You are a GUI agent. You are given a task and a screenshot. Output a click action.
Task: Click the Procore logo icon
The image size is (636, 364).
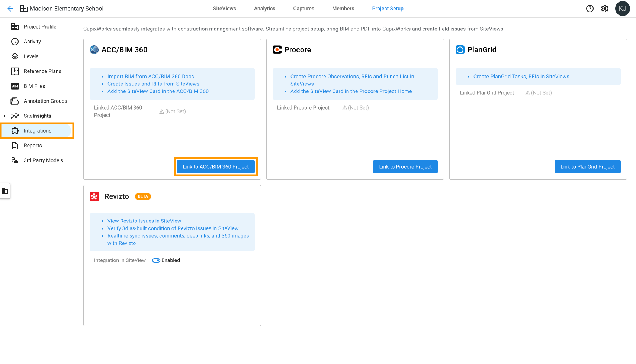277,50
